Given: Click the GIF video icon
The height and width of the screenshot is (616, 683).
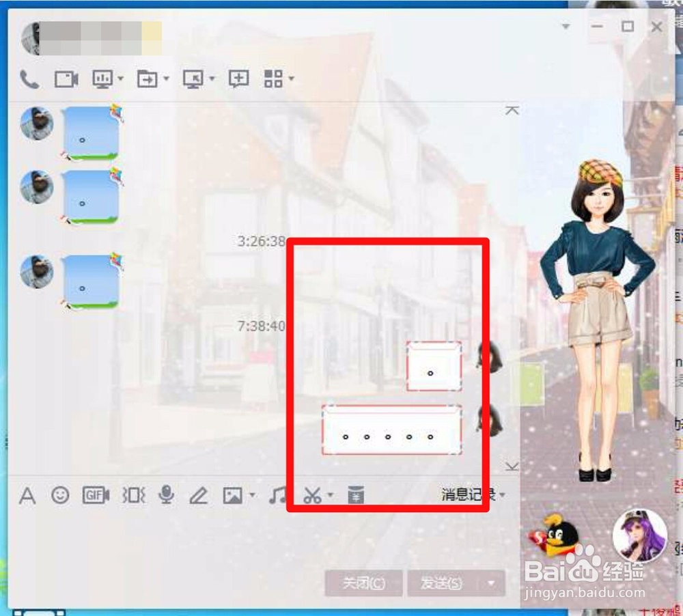Looking at the screenshot, I should pos(96,495).
